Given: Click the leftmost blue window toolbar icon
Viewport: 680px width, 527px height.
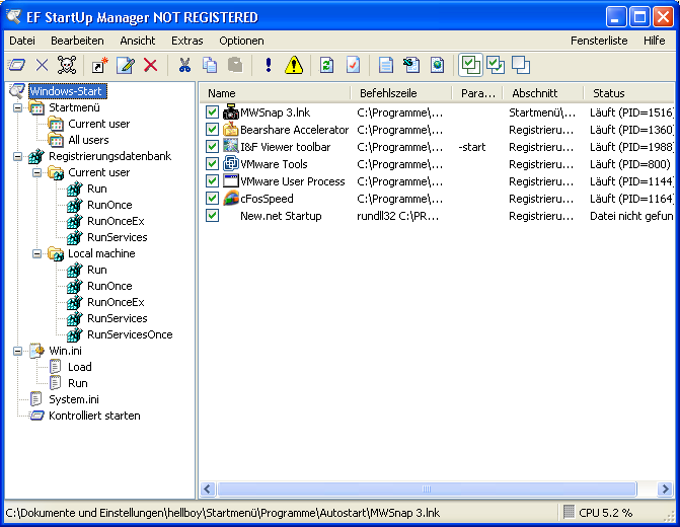Looking at the screenshot, I should coord(16,65).
